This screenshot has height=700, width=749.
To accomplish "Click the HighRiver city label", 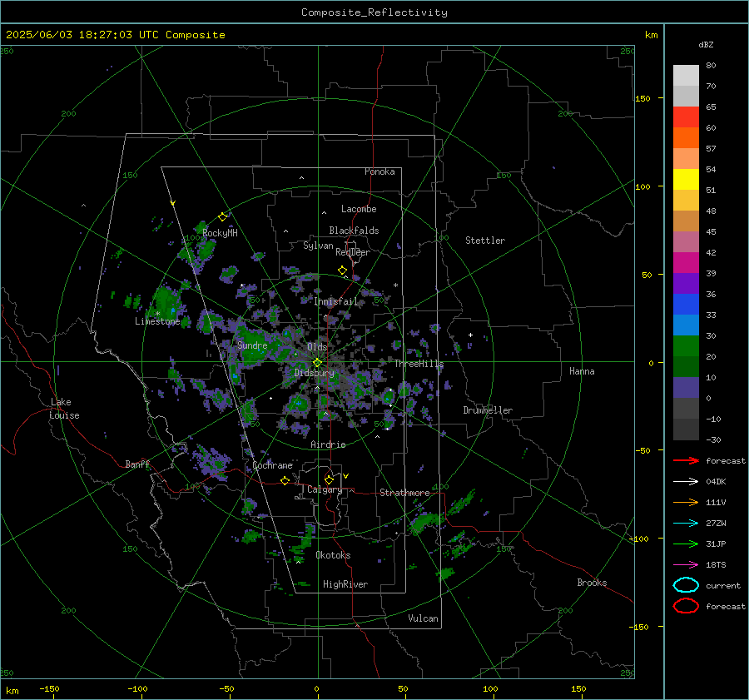I will (x=345, y=584).
